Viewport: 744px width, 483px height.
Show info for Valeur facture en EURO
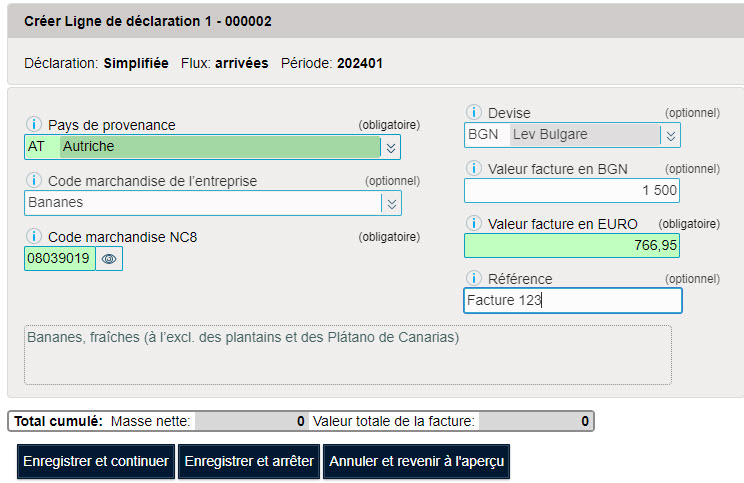(474, 223)
